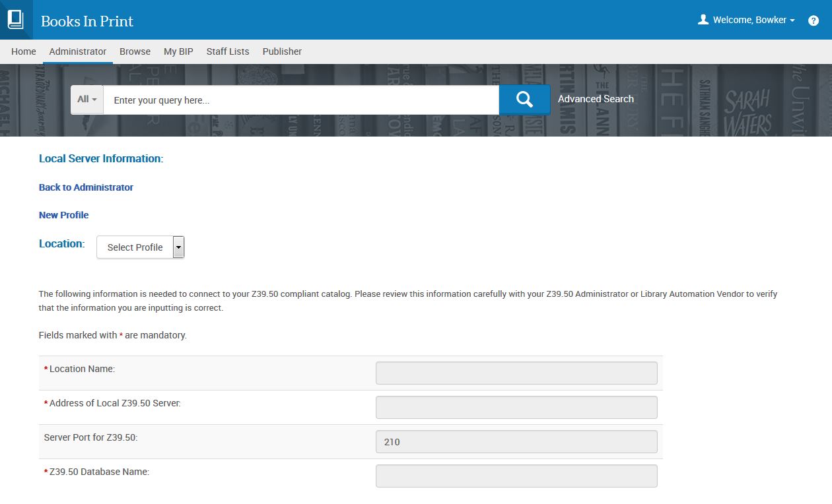The height and width of the screenshot is (504, 832).
Task: Click the Address of Local Z39.50 Server field
Action: [516, 407]
